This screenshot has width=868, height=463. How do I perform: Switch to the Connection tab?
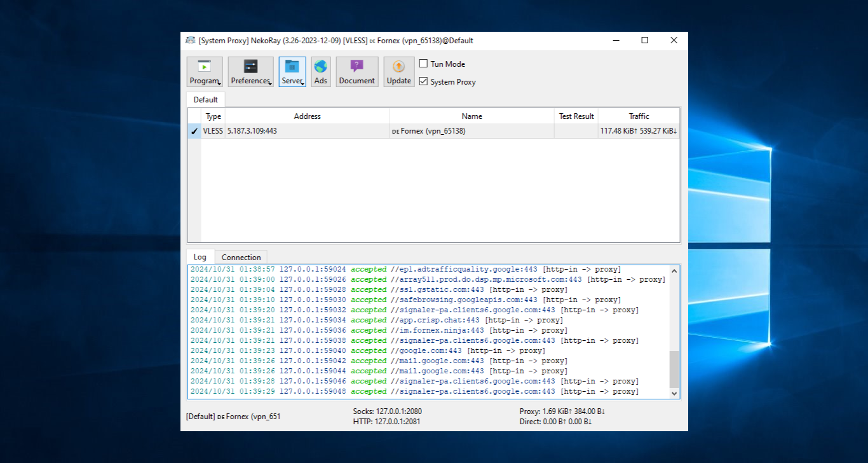coord(241,258)
